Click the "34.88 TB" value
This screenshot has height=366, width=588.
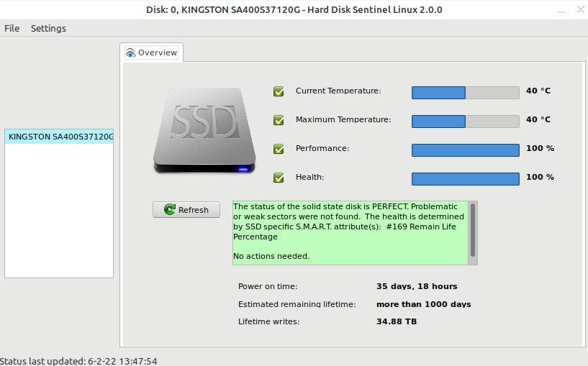[397, 321]
